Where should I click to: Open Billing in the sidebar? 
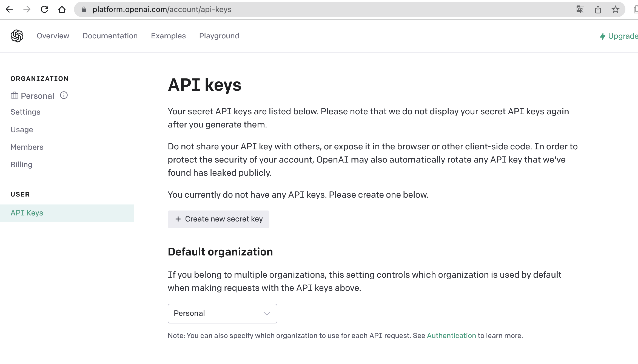21,164
